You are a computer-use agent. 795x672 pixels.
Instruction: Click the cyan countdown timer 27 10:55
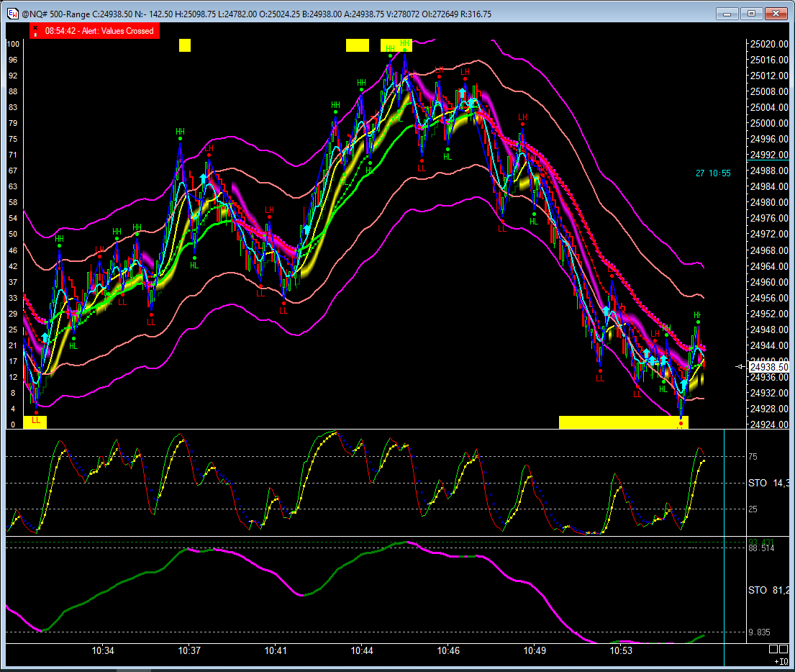[713, 173]
